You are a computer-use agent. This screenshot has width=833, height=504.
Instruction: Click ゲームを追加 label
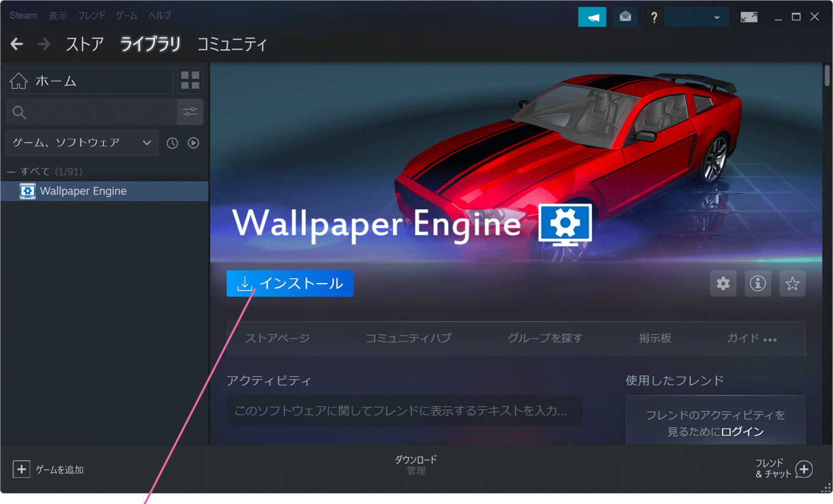pyautogui.click(x=60, y=470)
